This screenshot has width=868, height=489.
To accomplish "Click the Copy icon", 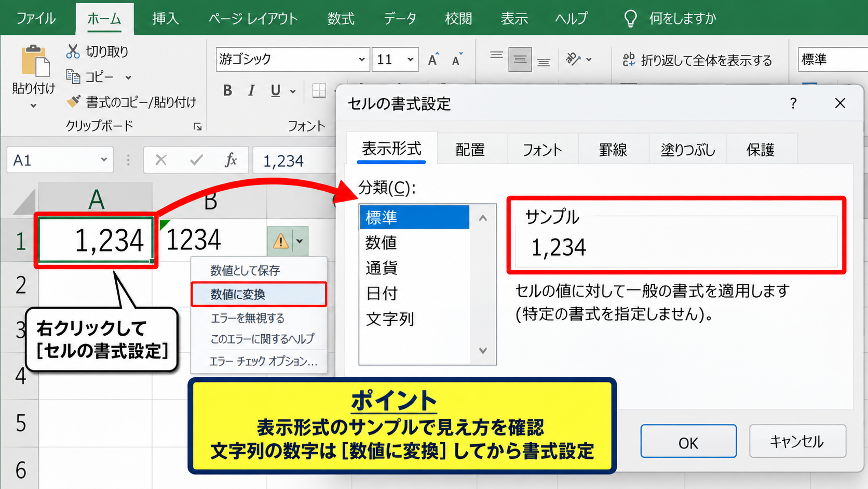I will tap(73, 77).
